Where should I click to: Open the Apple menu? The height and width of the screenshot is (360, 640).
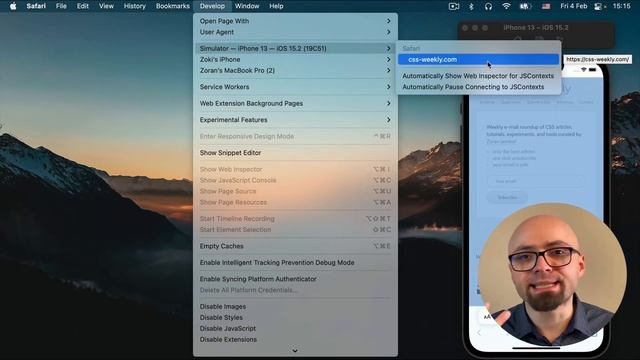(x=13, y=6)
